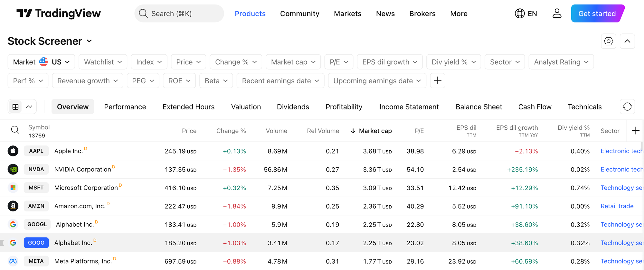Image resolution: width=644 pixels, height=270 pixels.
Task: Open the Brokers menu
Action: point(422,14)
